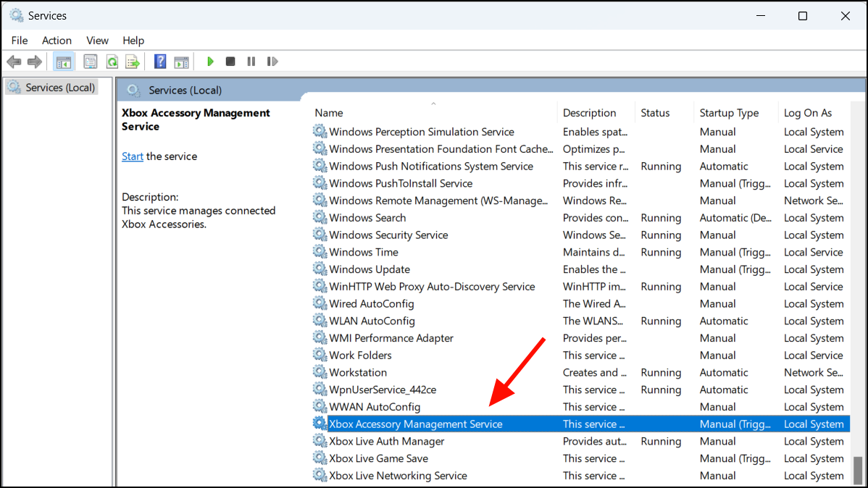Image resolution: width=868 pixels, height=488 pixels.
Task: Click the Properties toolbar icon
Action: (91, 62)
